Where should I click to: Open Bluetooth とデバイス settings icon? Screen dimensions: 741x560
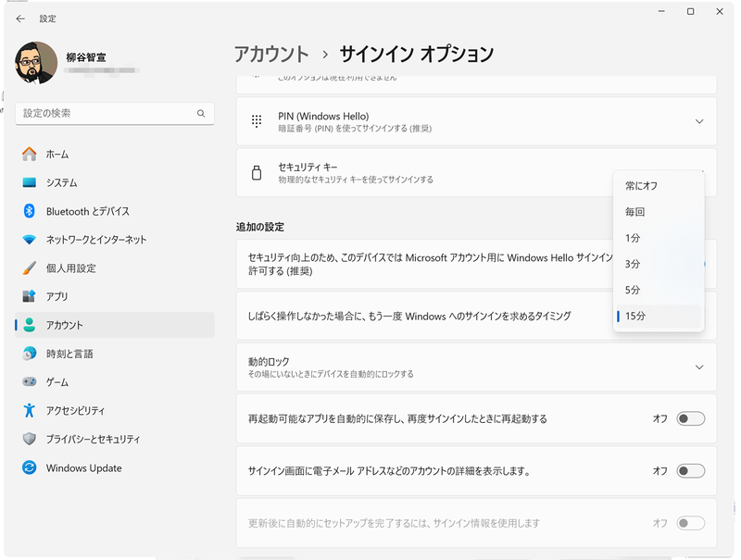tap(29, 211)
